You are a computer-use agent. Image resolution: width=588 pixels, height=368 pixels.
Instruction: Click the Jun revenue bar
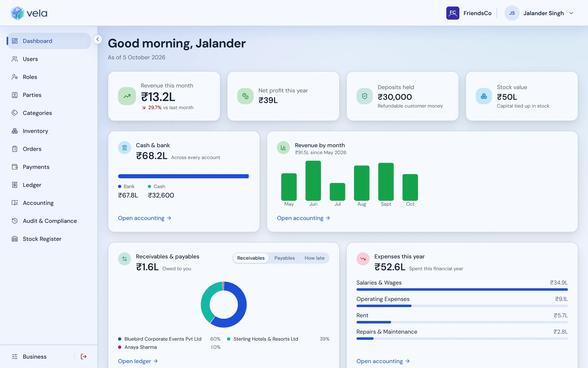[313, 181]
